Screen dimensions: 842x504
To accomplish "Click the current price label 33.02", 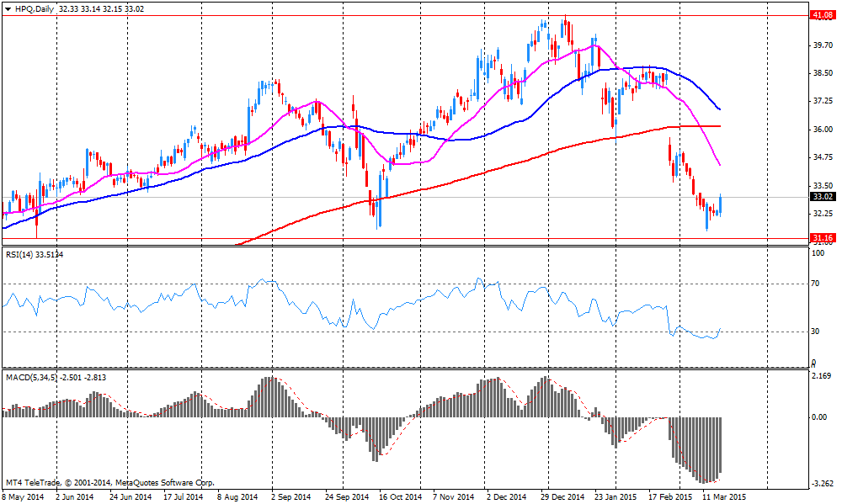I will (x=821, y=197).
